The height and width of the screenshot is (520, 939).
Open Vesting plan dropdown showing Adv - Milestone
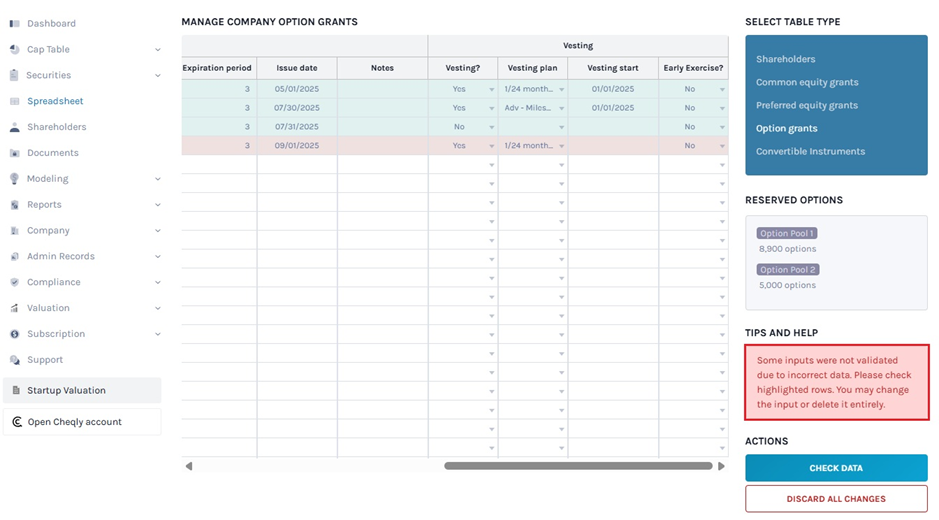[x=561, y=108]
